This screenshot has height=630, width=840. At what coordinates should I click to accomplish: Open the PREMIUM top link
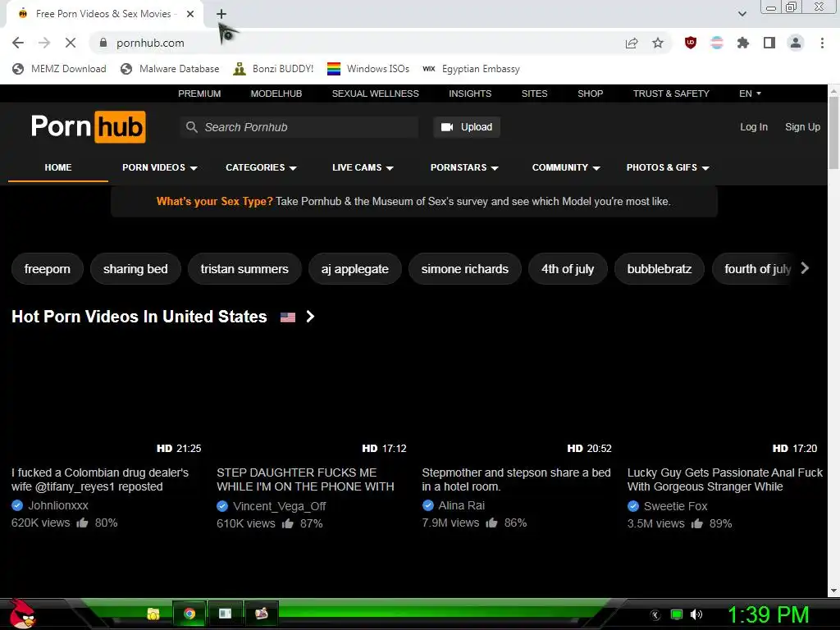tap(199, 94)
